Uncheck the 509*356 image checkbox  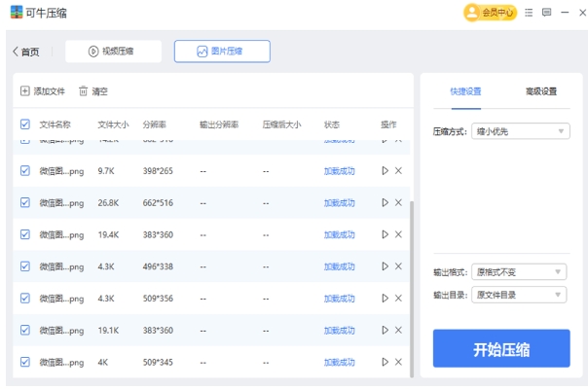coord(25,299)
